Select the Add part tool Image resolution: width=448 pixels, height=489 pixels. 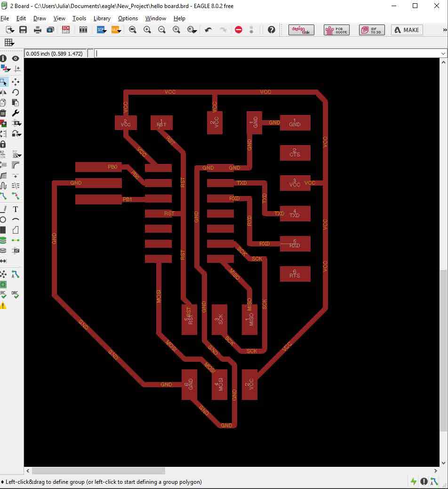3,123
